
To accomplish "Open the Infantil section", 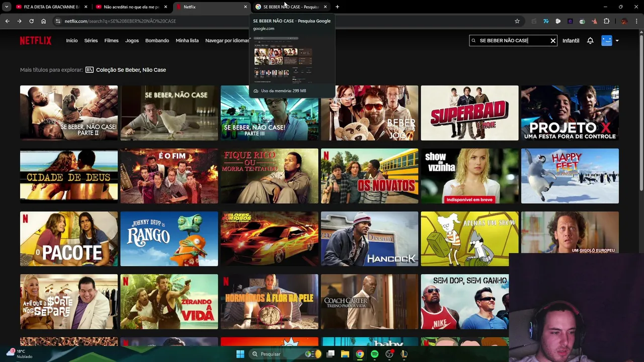I will (x=571, y=41).
